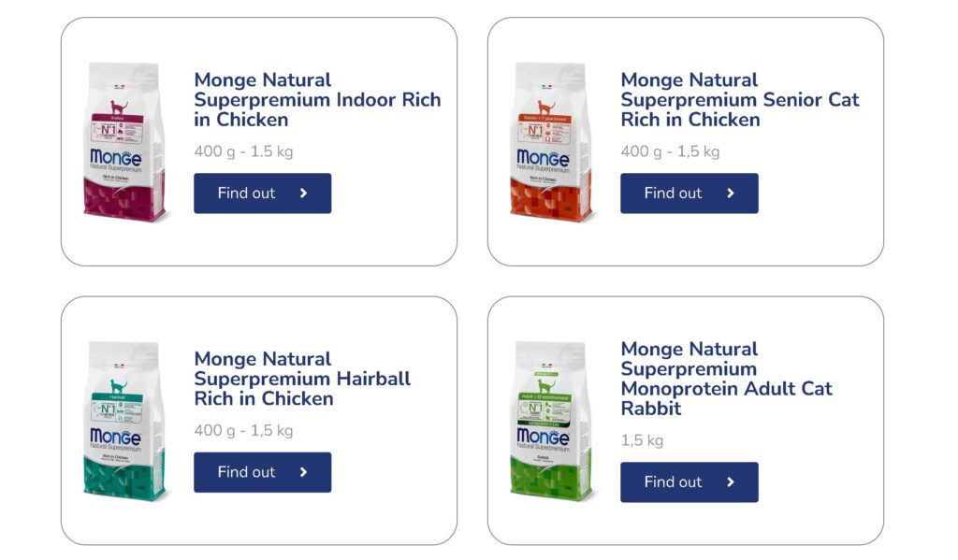Click the 1,5 kg text under Rabbit

[642, 440]
